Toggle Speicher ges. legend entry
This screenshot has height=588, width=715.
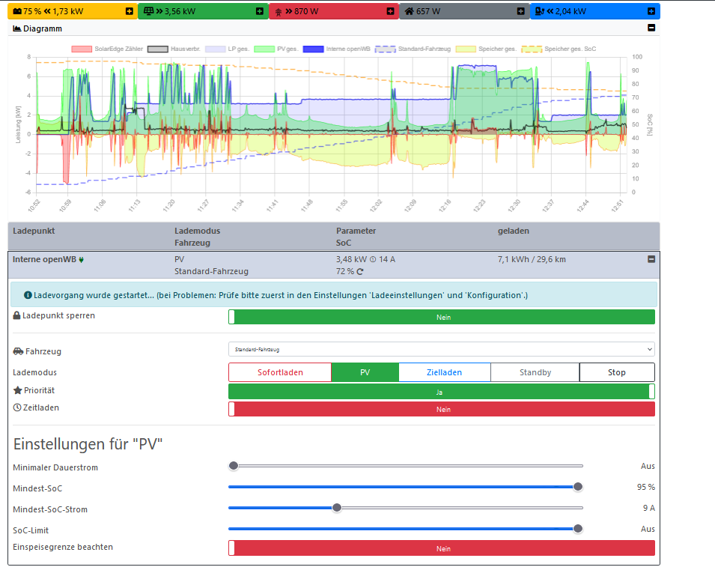coord(486,49)
